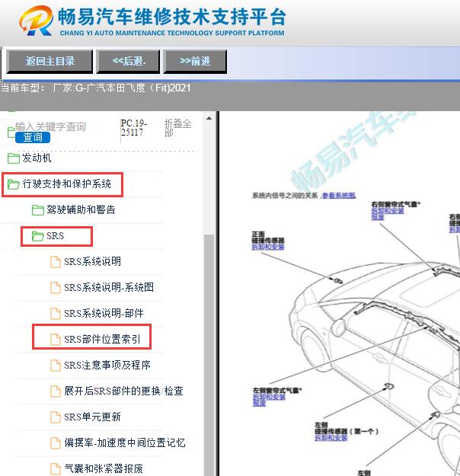Open the SRS系统说明 page

93,261
